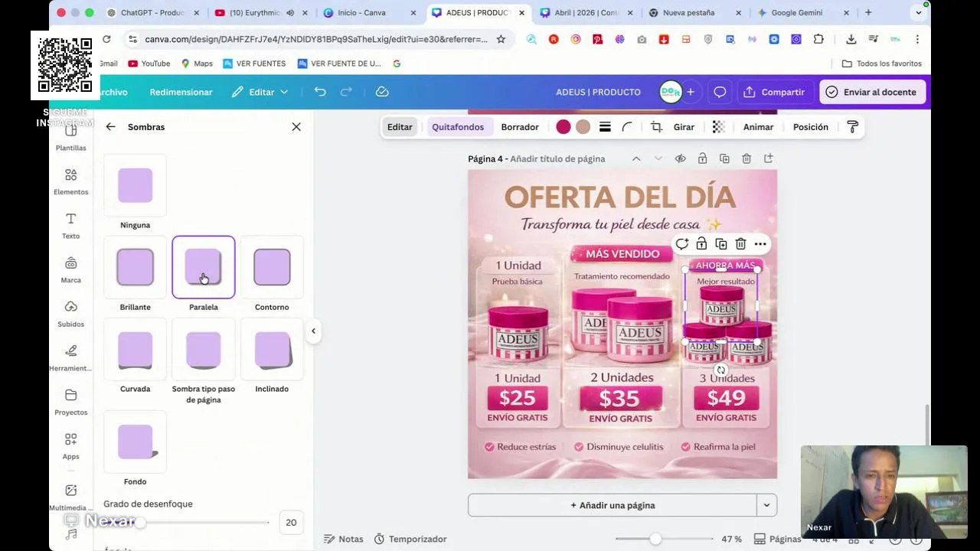This screenshot has height=551, width=980.
Task: Click the Editar image toolbar button
Action: 400,127
